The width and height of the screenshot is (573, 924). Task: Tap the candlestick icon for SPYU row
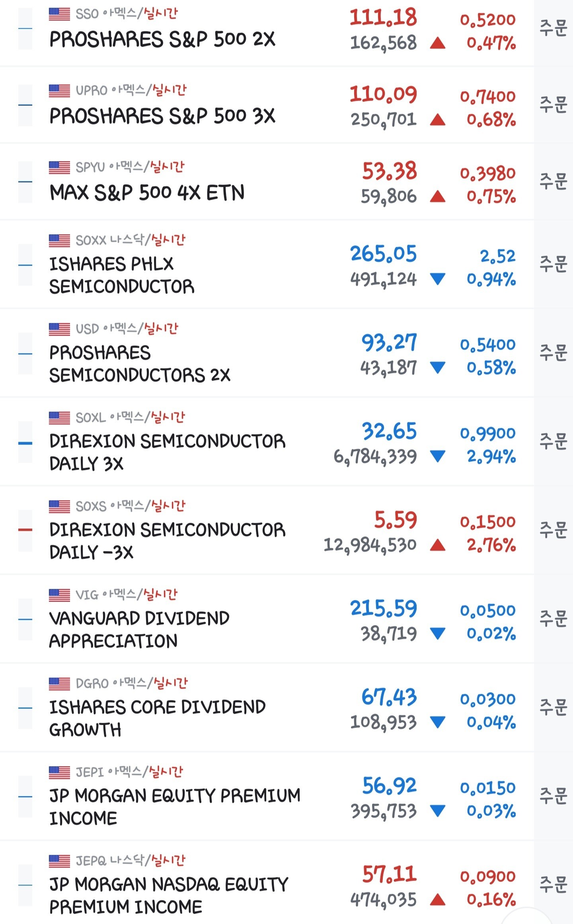click(25, 182)
